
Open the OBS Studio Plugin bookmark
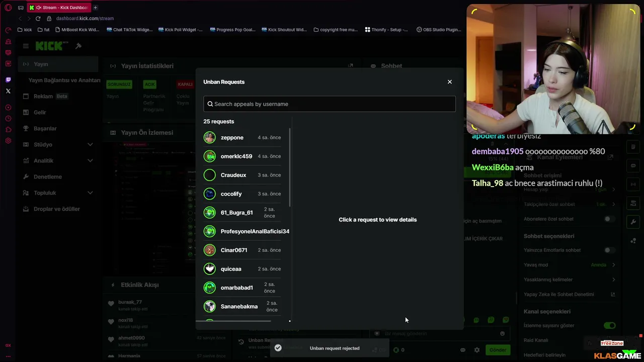click(x=439, y=30)
